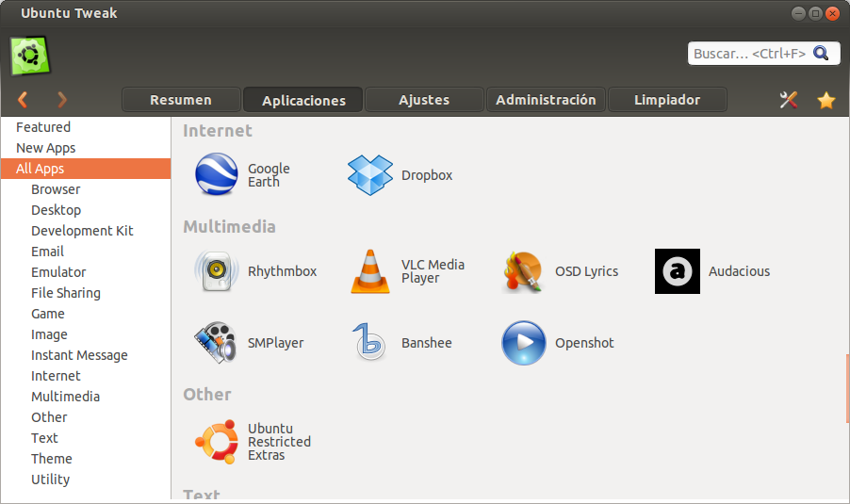Image resolution: width=850 pixels, height=504 pixels.
Task: Click the SMPlayer film icon
Action: pyautogui.click(x=216, y=343)
